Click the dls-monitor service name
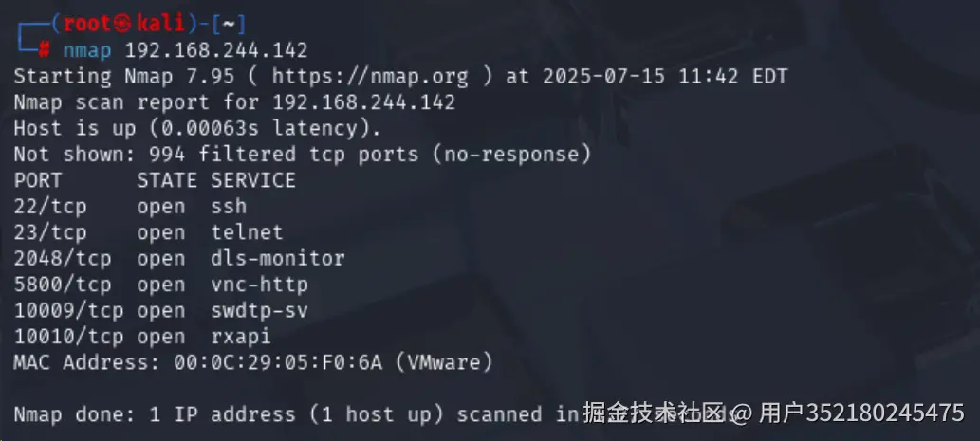The width and height of the screenshot is (980, 441). point(278,258)
